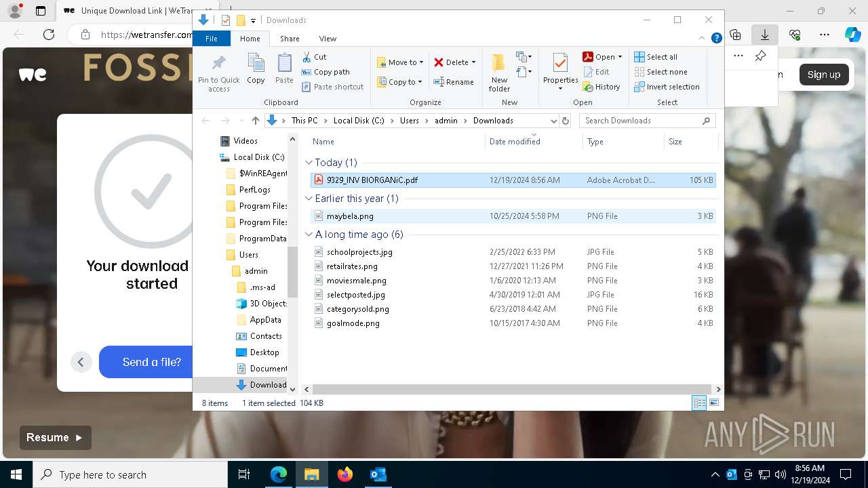868x488 pixels.
Task: Click Select all in the ribbon
Action: 656,57
